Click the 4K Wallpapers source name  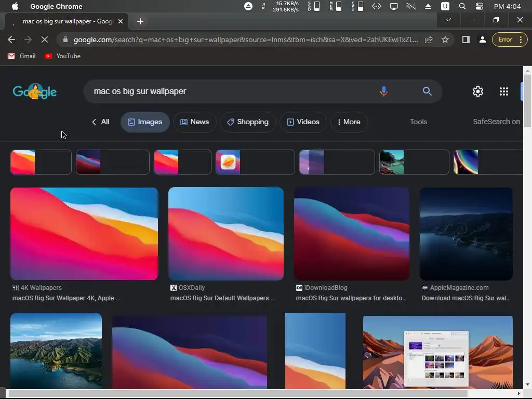41,288
